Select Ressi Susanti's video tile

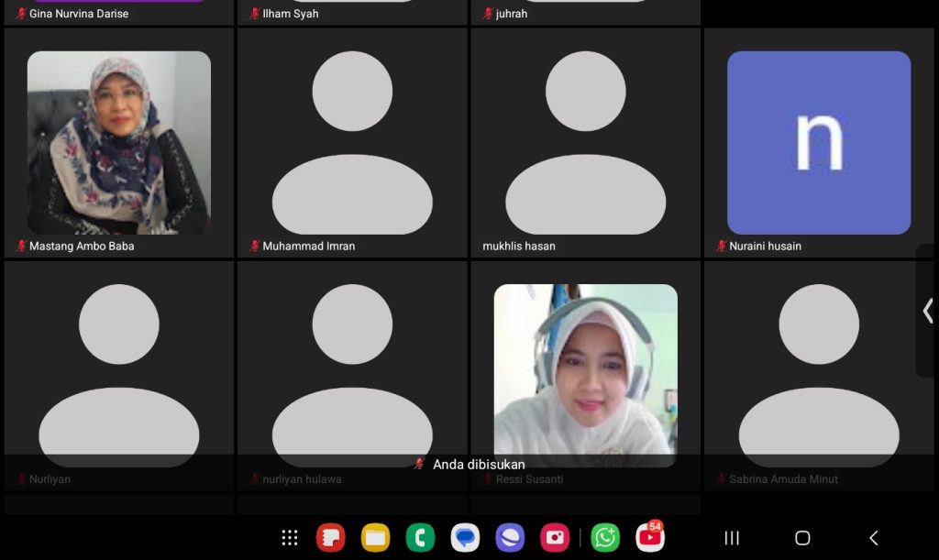pos(585,374)
